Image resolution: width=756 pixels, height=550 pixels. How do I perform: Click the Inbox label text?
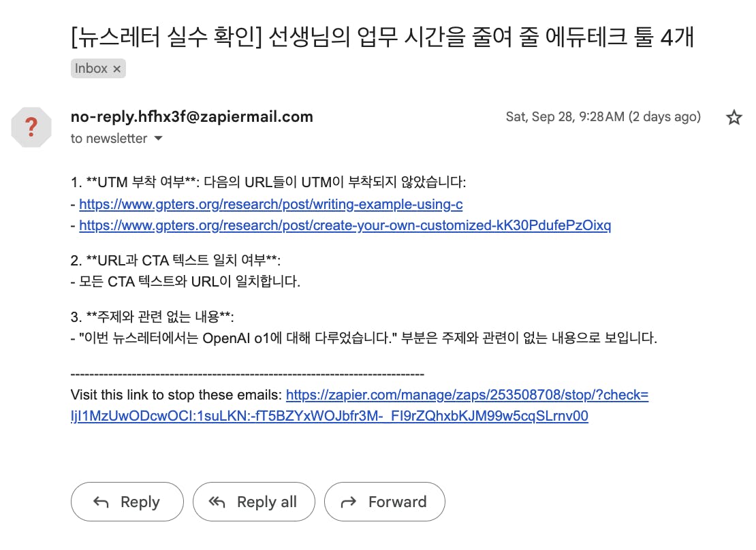(x=91, y=69)
